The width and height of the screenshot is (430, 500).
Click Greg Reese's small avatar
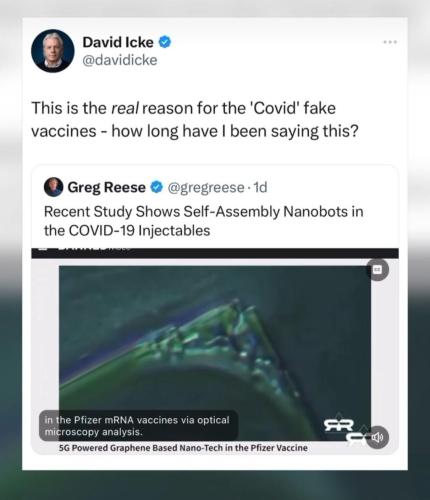pos(53,187)
